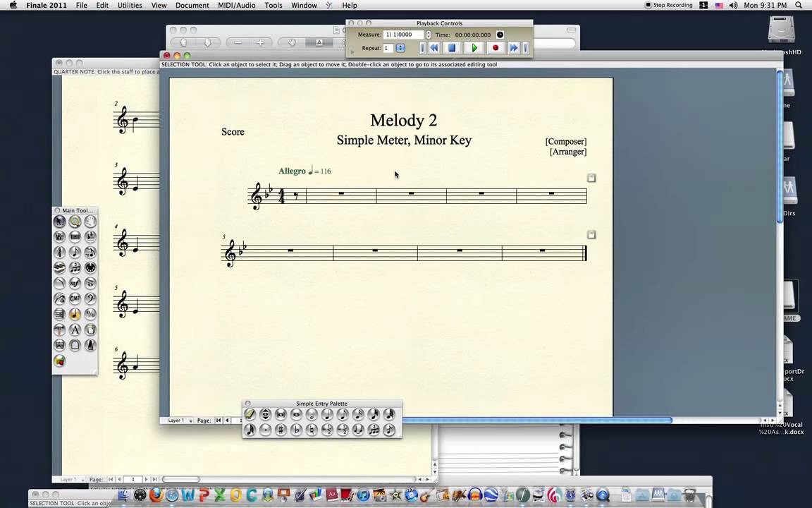812x508 pixels.
Task: Select the Clef (bass clef) tool in Main Tool palette
Action: click(x=91, y=298)
